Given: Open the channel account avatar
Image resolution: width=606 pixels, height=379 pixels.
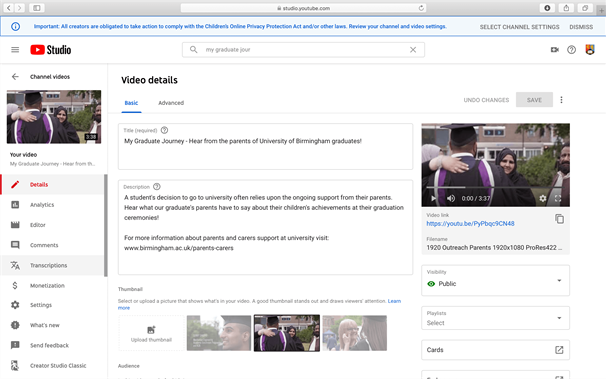Looking at the screenshot, I should tap(590, 49).
